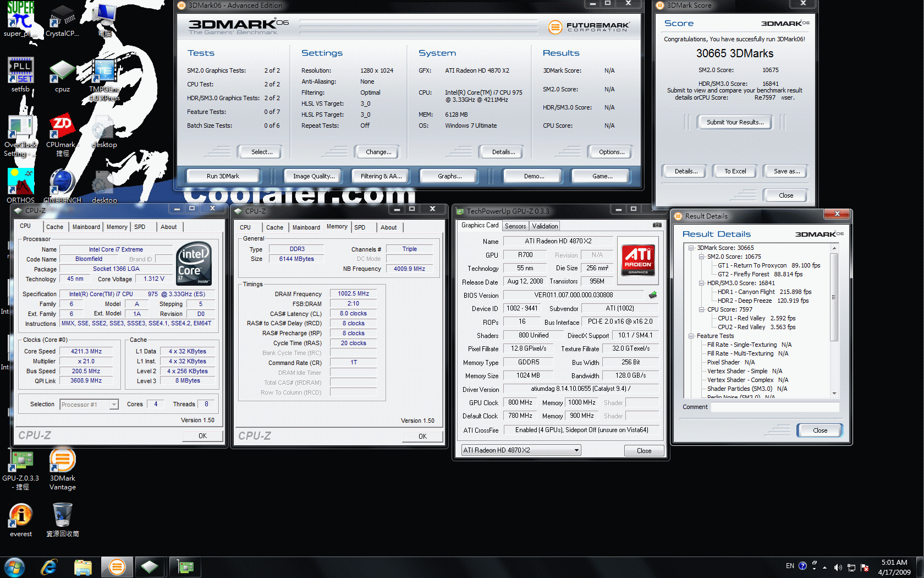Open Internet Explorer from the taskbar

[50, 567]
